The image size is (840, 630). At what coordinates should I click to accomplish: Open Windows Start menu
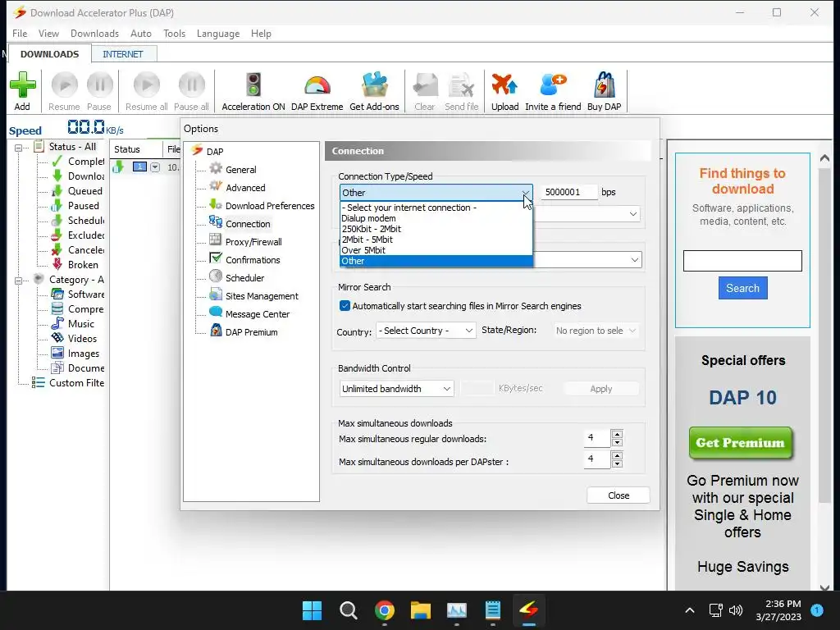point(312,610)
